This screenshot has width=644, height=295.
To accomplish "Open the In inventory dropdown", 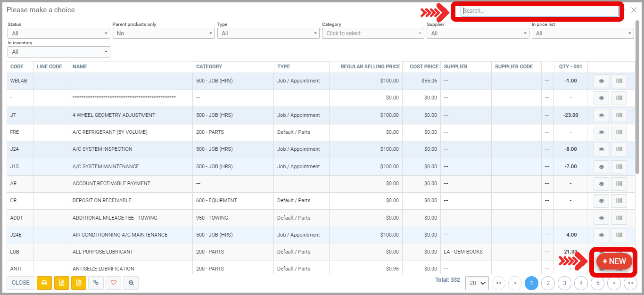I will coord(59,52).
